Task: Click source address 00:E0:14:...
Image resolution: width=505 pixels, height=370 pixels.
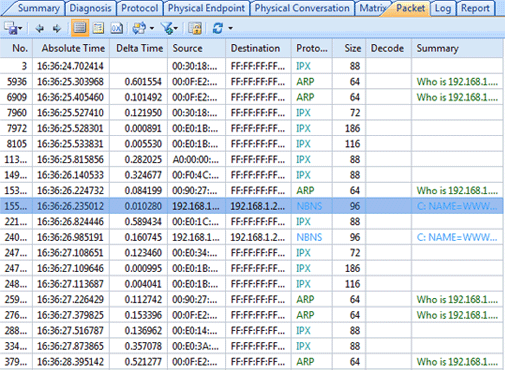Action: point(195,331)
